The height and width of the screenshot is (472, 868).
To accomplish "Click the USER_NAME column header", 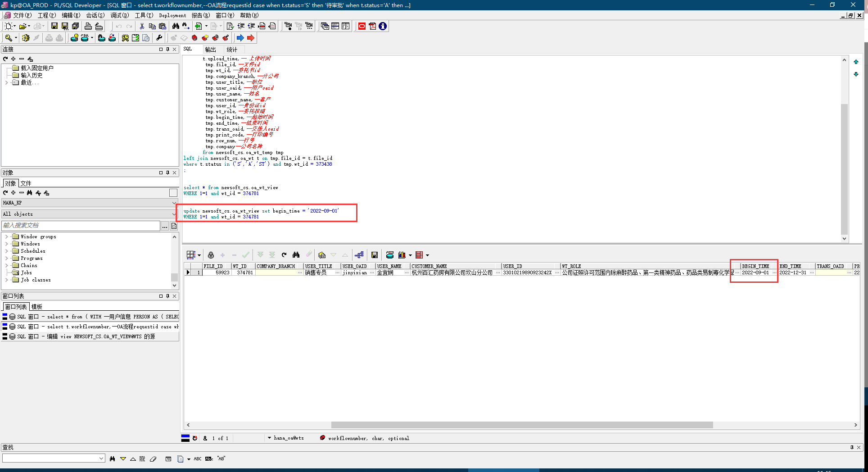I will [x=392, y=266].
